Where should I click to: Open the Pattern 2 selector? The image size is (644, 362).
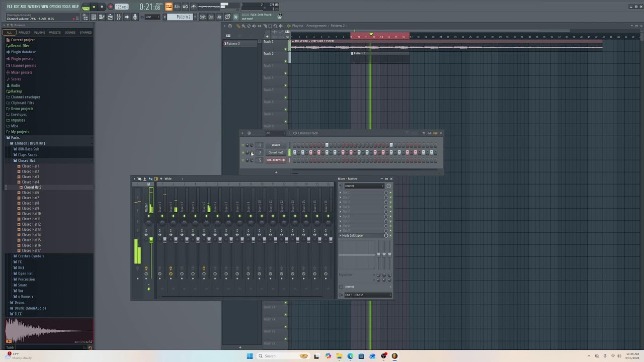(180, 17)
